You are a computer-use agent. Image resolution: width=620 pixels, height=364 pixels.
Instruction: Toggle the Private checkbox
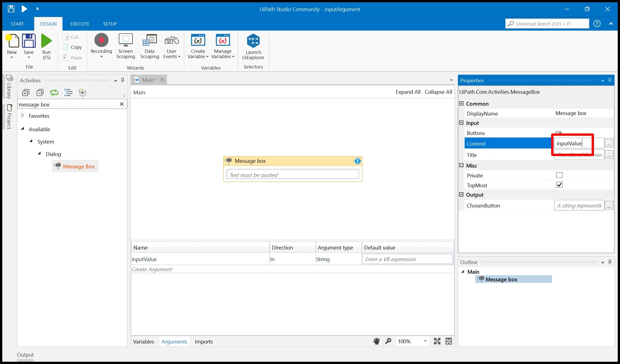(559, 175)
